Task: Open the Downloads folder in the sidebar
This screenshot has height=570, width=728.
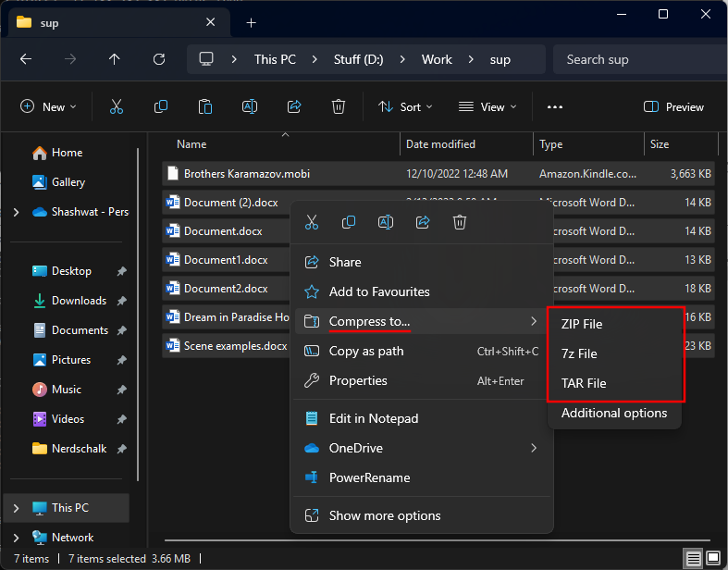Action: click(x=79, y=301)
